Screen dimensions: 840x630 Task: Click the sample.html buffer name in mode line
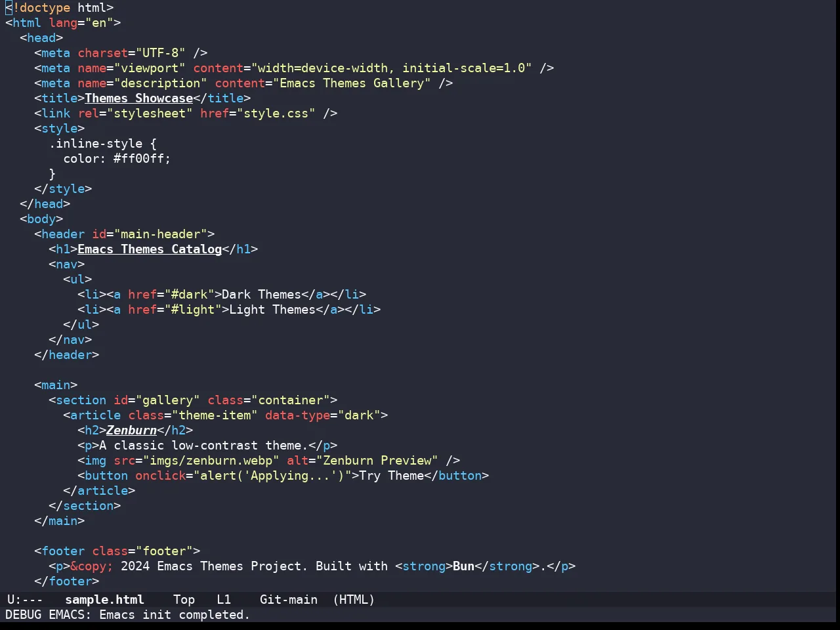tap(104, 600)
